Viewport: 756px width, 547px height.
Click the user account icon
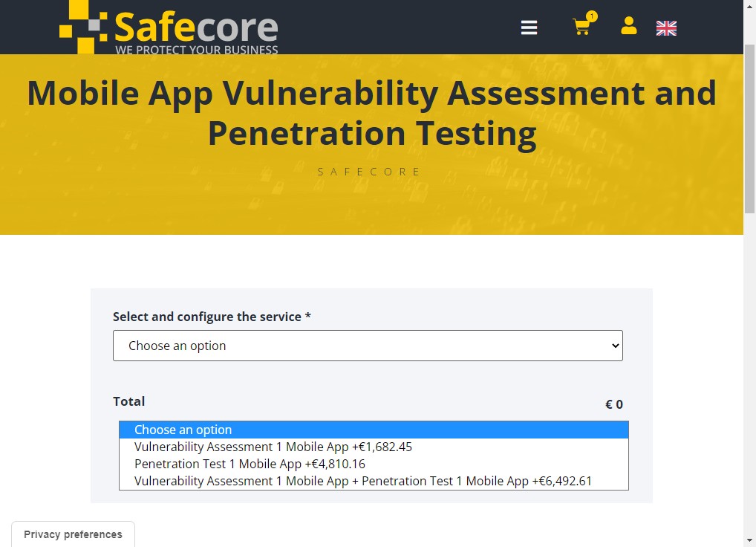pyautogui.click(x=629, y=25)
